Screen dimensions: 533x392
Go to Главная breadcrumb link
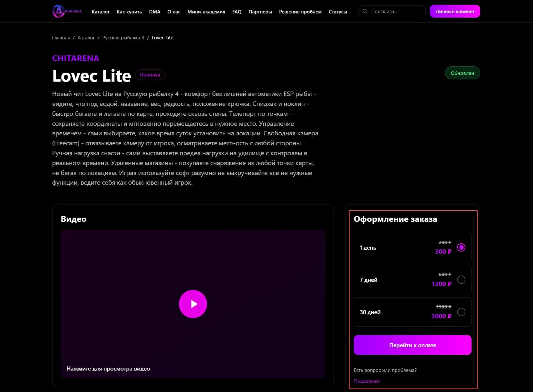(x=61, y=38)
